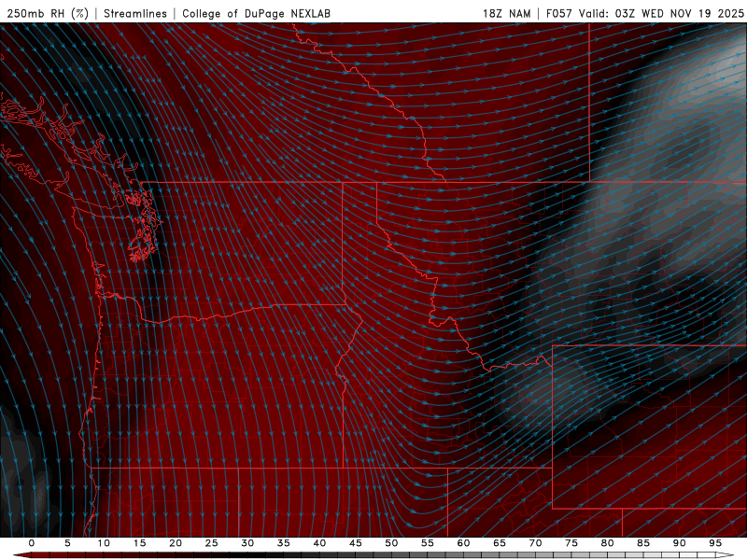
Task: Click the "75" color scale label
Action: [x=571, y=543]
